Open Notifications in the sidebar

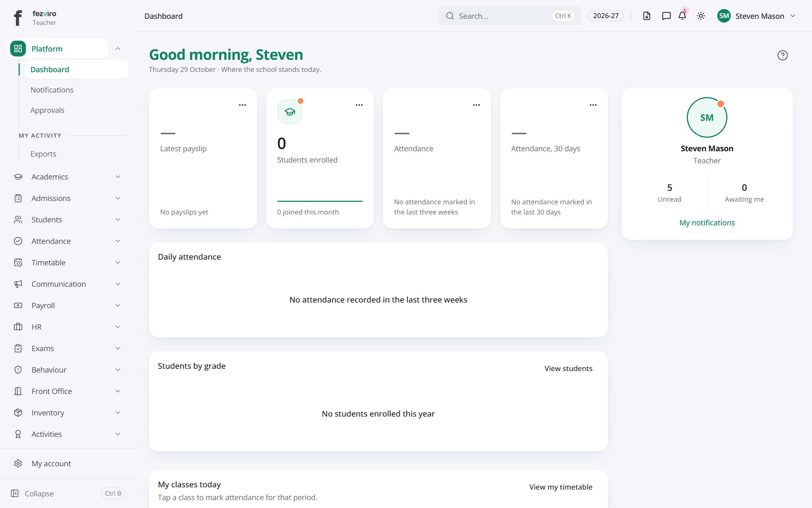(77, 90)
